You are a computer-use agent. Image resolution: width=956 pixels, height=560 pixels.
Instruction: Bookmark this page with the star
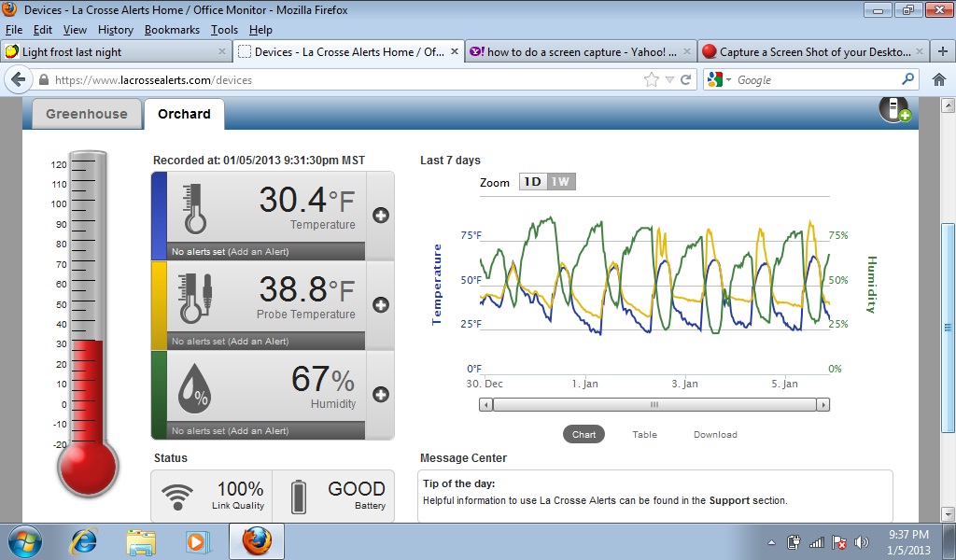[651, 80]
